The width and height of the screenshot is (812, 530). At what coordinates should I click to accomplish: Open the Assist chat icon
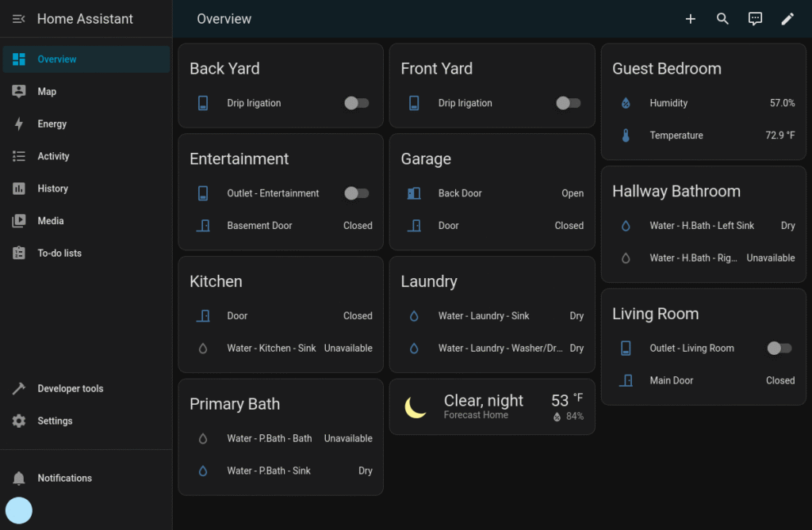coord(755,18)
